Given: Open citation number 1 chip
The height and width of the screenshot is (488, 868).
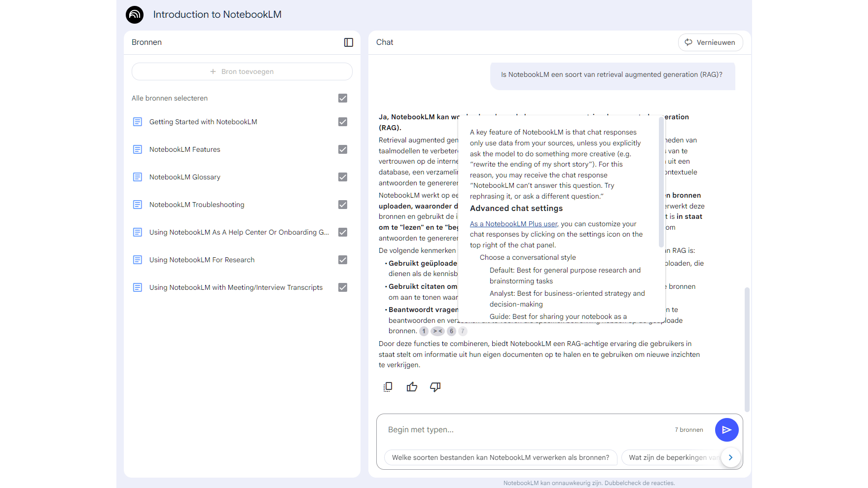Looking at the screenshot, I should point(424,331).
